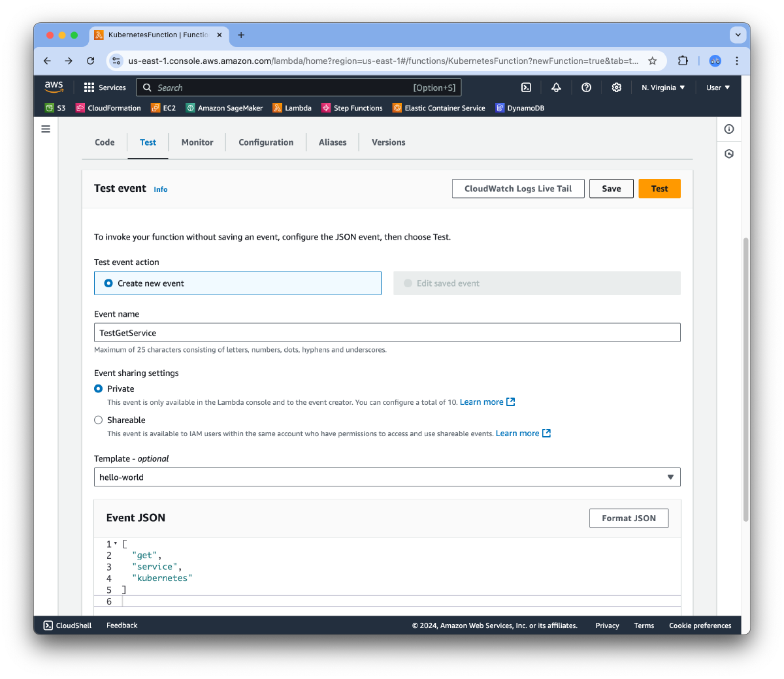Switch to the Aliases tab
This screenshot has height=679, width=784.
point(333,142)
